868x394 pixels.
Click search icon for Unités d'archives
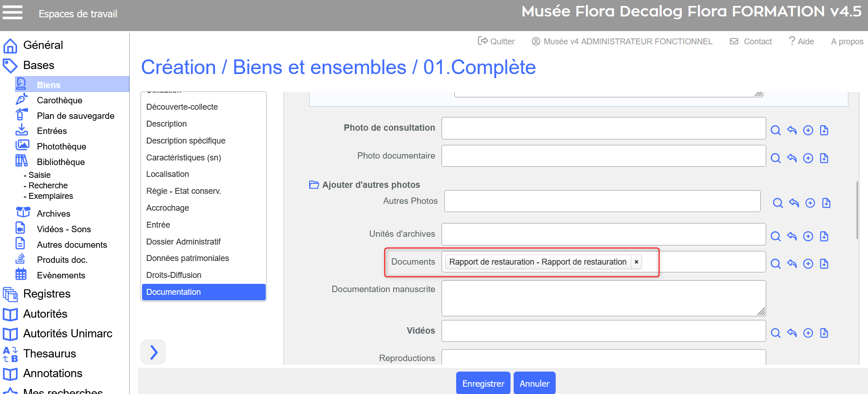(x=775, y=236)
